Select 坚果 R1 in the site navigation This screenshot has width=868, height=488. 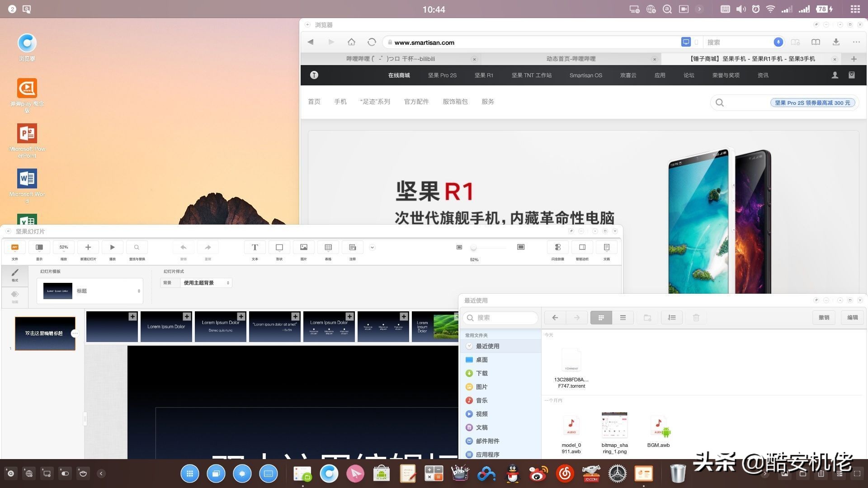(484, 75)
